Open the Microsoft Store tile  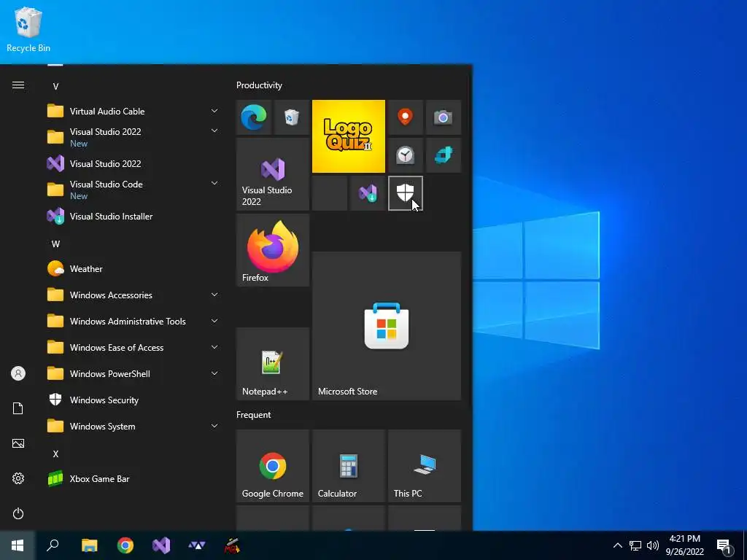pyautogui.click(x=387, y=326)
